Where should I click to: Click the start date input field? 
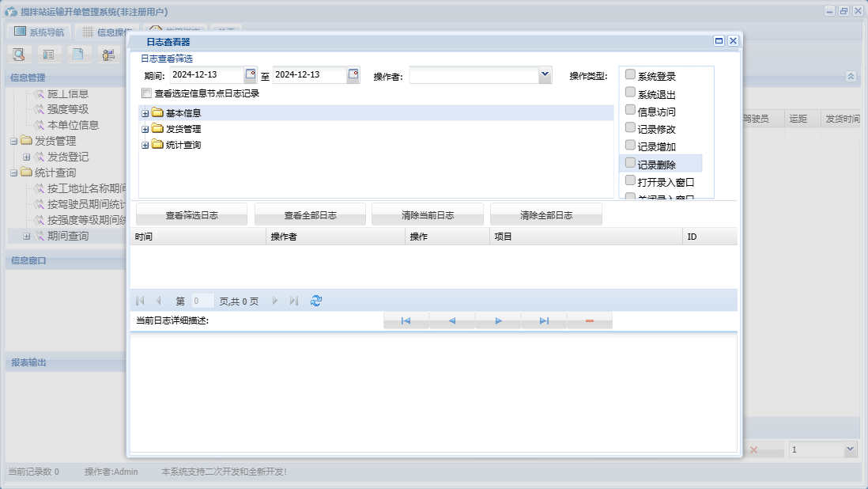click(x=206, y=74)
